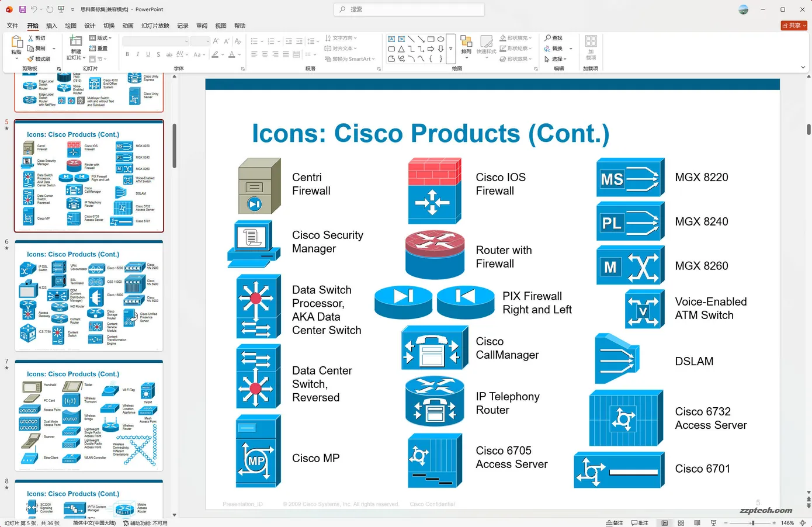Toggle Bold formatting

(x=127, y=54)
